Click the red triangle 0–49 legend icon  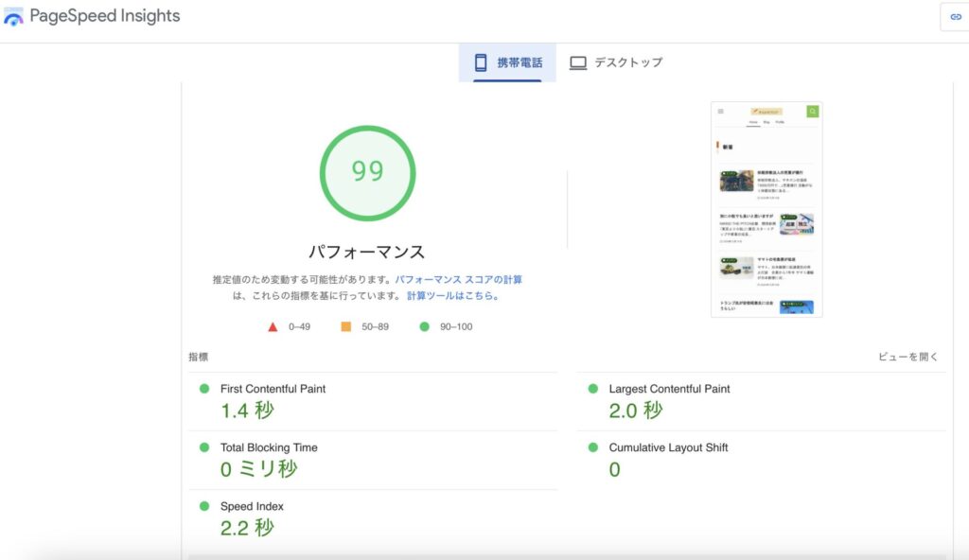click(x=273, y=326)
